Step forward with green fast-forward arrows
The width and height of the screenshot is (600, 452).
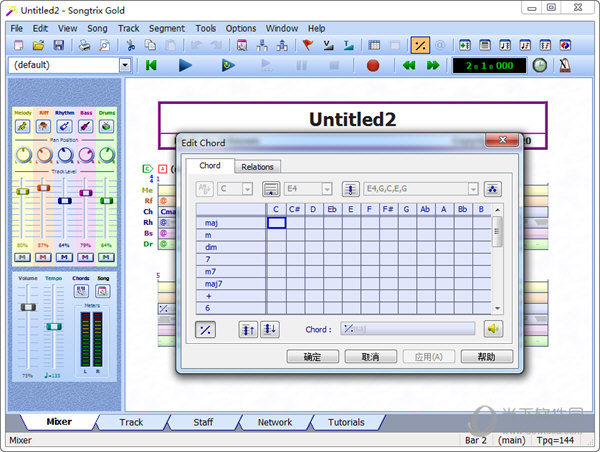(433, 65)
